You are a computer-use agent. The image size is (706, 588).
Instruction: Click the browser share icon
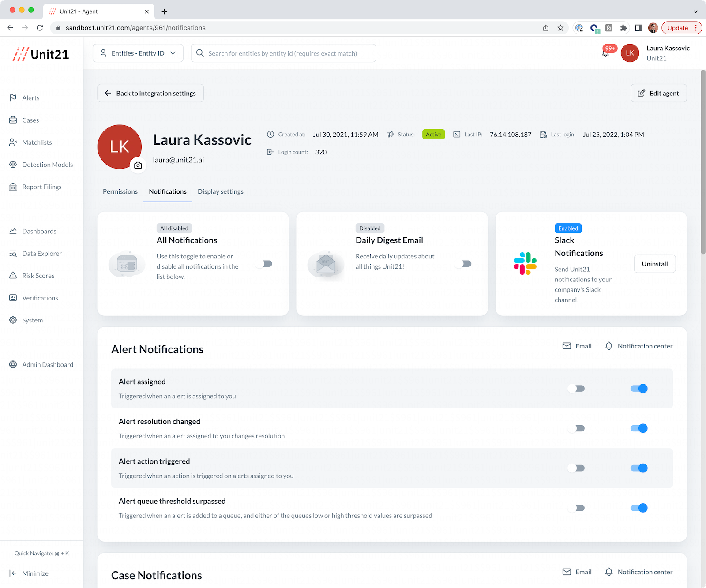[x=546, y=28]
